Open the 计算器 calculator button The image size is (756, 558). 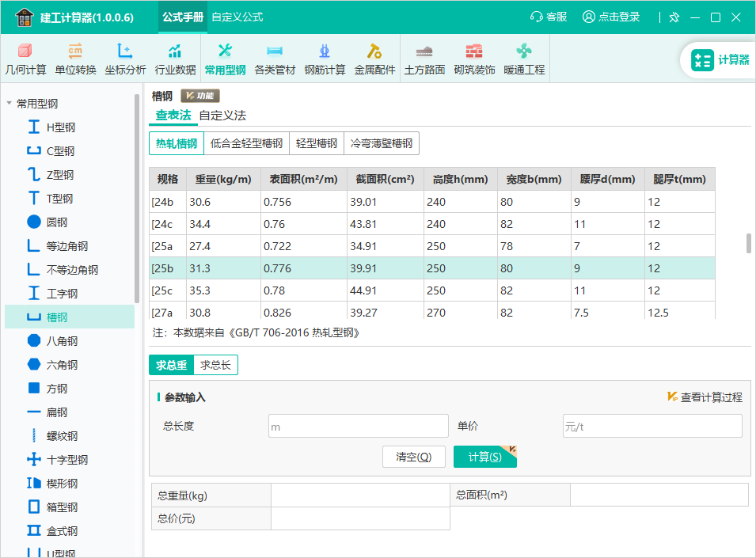point(720,60)
